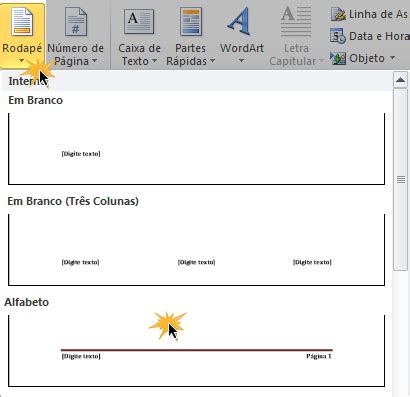Click the Alfabeto heading

tap(27, 302)
